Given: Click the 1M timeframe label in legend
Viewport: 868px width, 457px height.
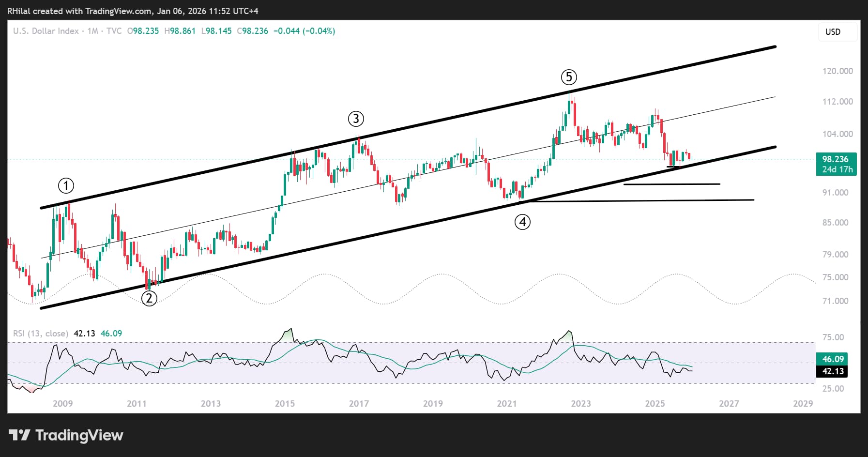Looking at the screenshot, I should coord(92,31).
